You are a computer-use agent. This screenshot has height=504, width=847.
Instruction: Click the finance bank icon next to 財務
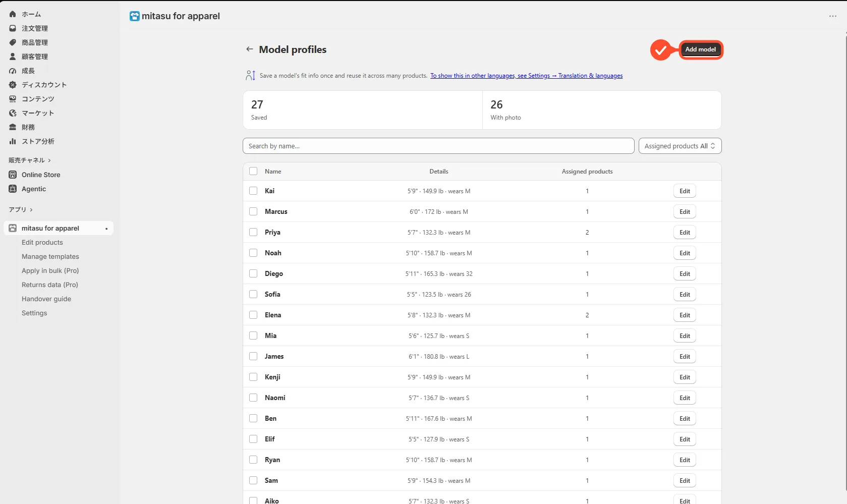(13, 127)
